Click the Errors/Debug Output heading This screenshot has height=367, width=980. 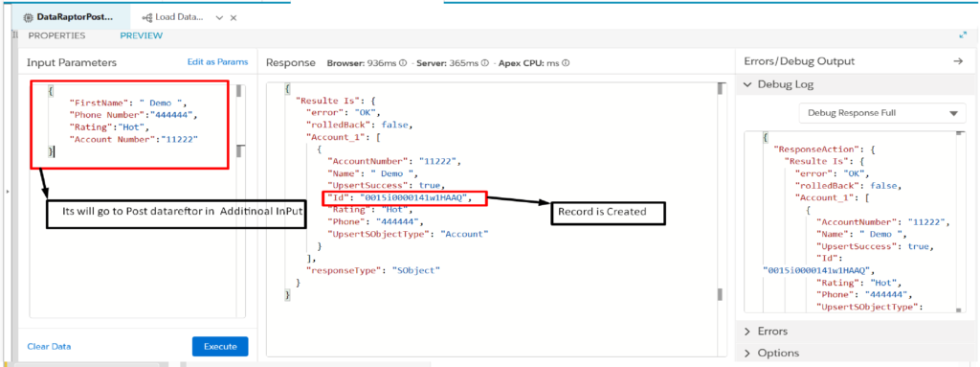pyautogui.click(x=799, y=61)
